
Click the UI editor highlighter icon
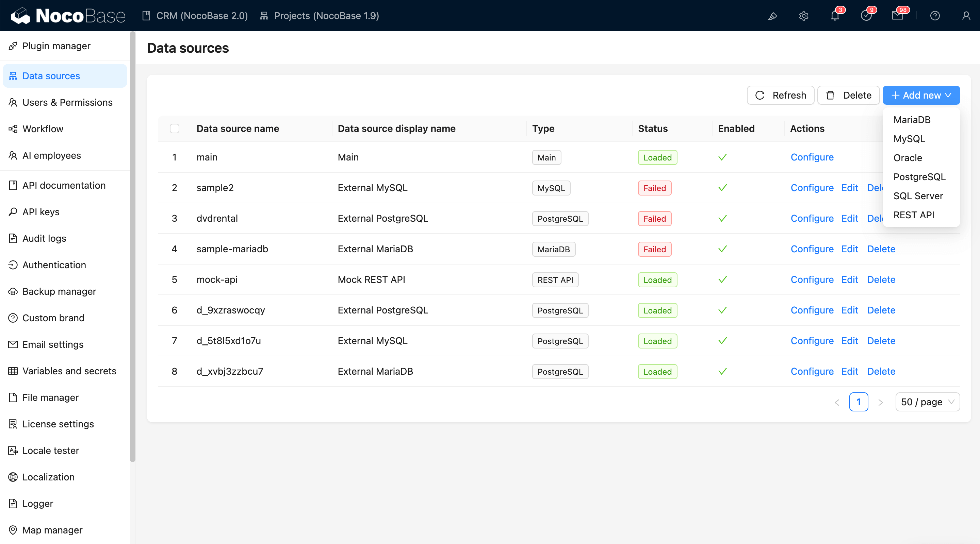[x=772, y=16]
